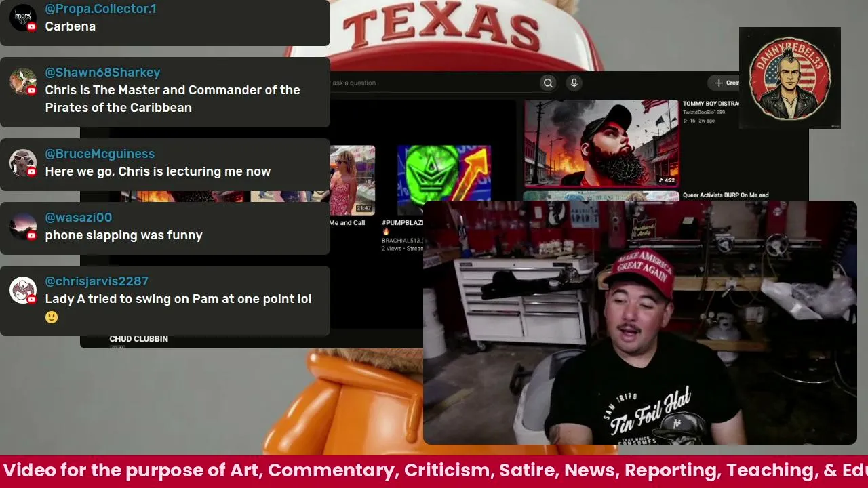Click @Propa.Collector.1's avatar
Viewport: 868px width, 488px height.
click(23, 17)
